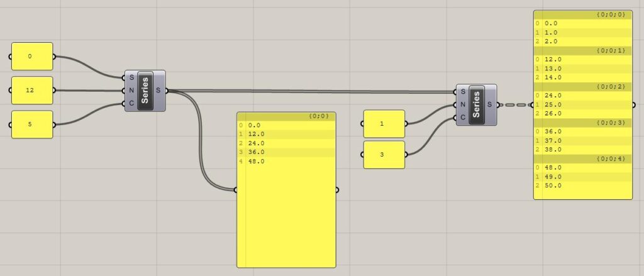Click output grip of the {0;0;0} tree panel

click(x=633, y=105)
